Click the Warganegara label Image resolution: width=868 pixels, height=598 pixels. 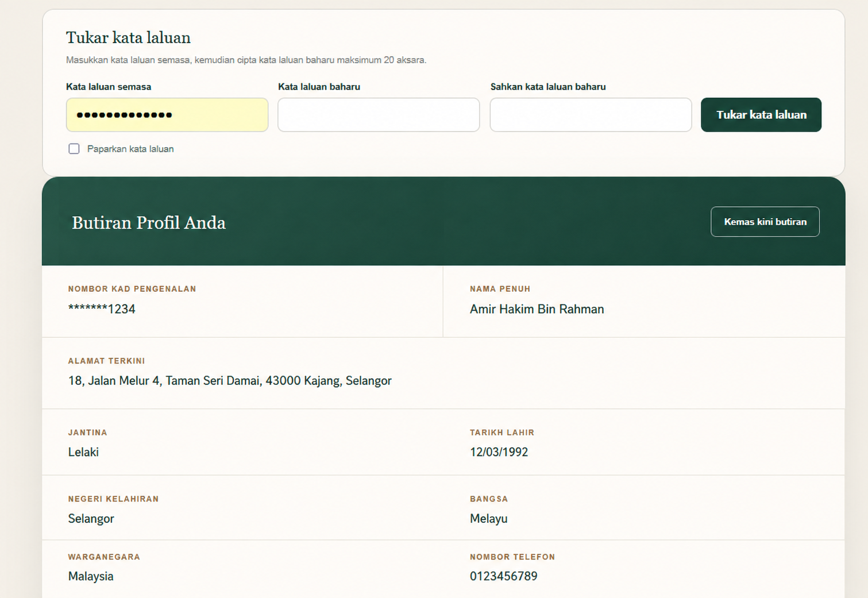pyautogui.click(x=104, y=557)
